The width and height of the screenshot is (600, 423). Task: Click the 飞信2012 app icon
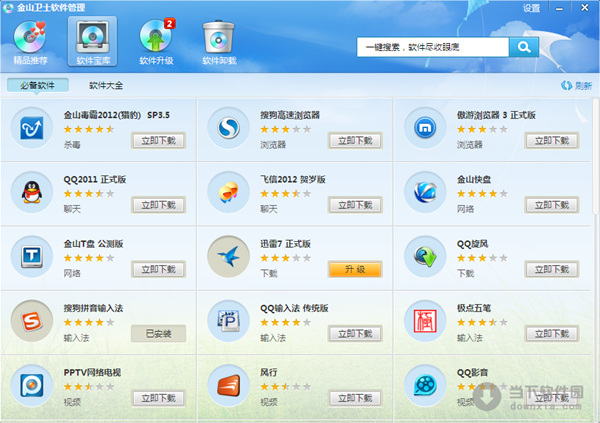(228, 192)
